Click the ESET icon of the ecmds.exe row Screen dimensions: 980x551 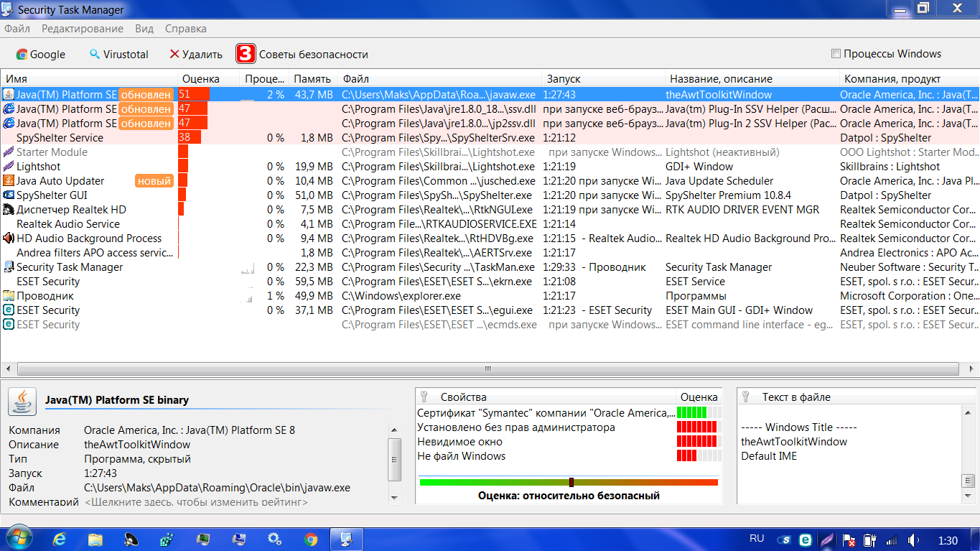point(9,324)
